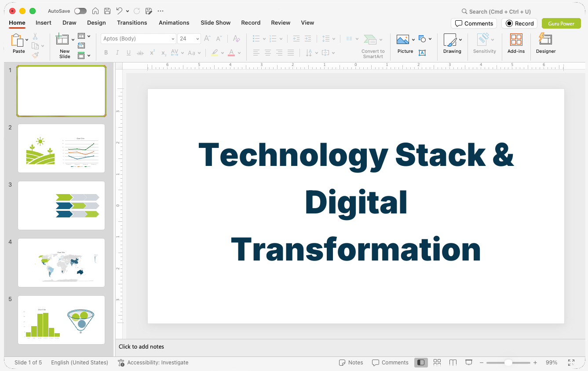Viewport: 588px width, 371px height.
Task: Justify the paragraph text
Action: [x=290, y=53]
